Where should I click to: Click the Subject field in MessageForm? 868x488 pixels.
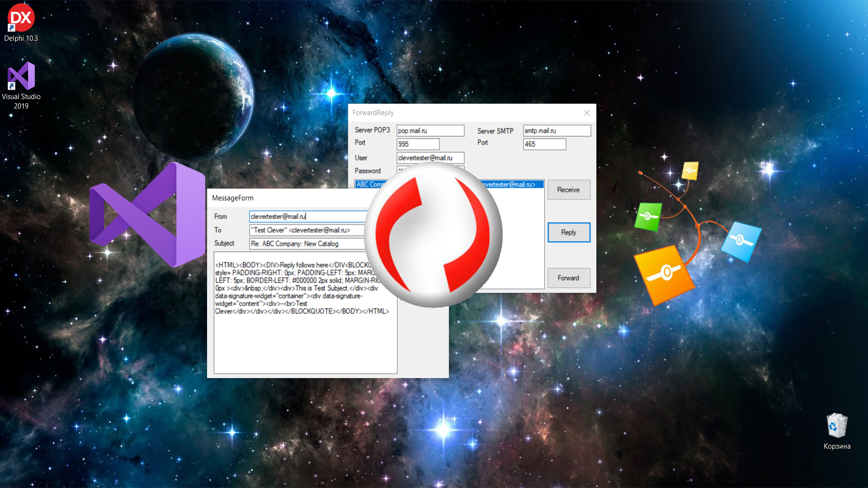click(x=307, y=244)
